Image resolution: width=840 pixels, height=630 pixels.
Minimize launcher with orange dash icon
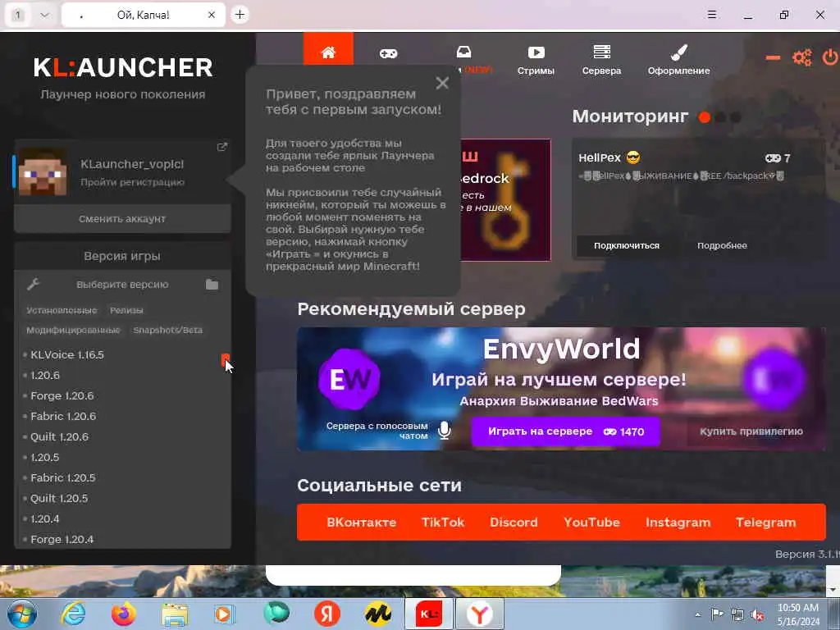pos(773,57)
